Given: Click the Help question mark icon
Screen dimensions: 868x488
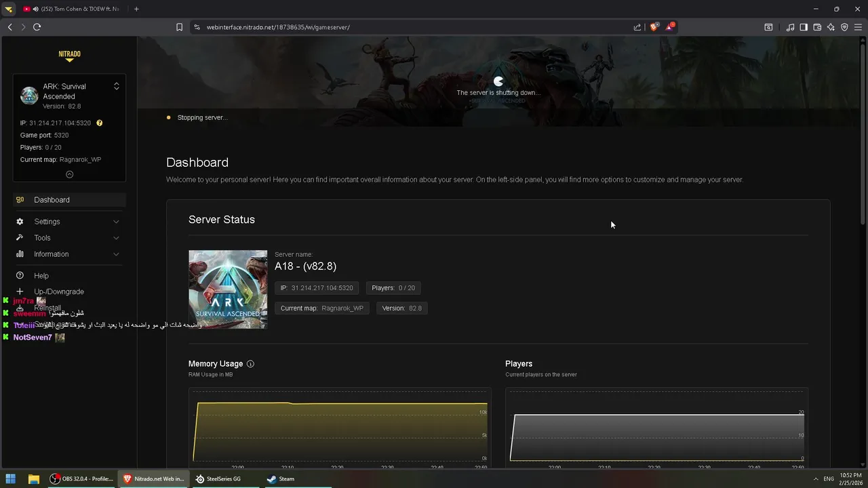Looking at the screenshot, I should pyautogui.click(x=20, y=276).
